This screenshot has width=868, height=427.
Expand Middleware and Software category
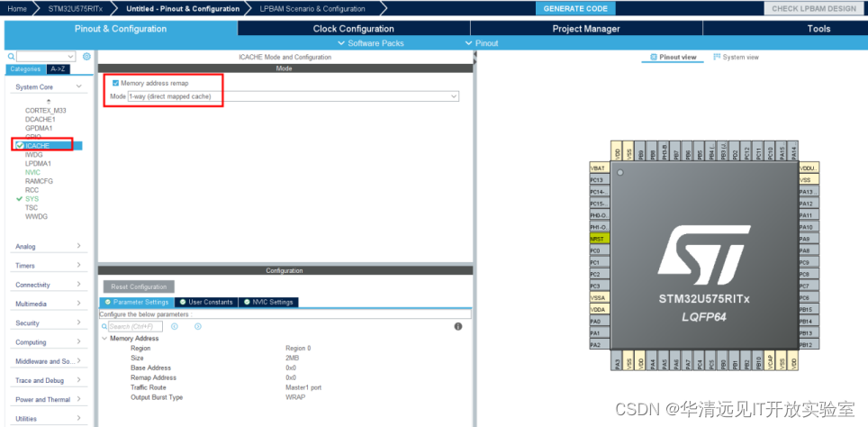(78, 360)
